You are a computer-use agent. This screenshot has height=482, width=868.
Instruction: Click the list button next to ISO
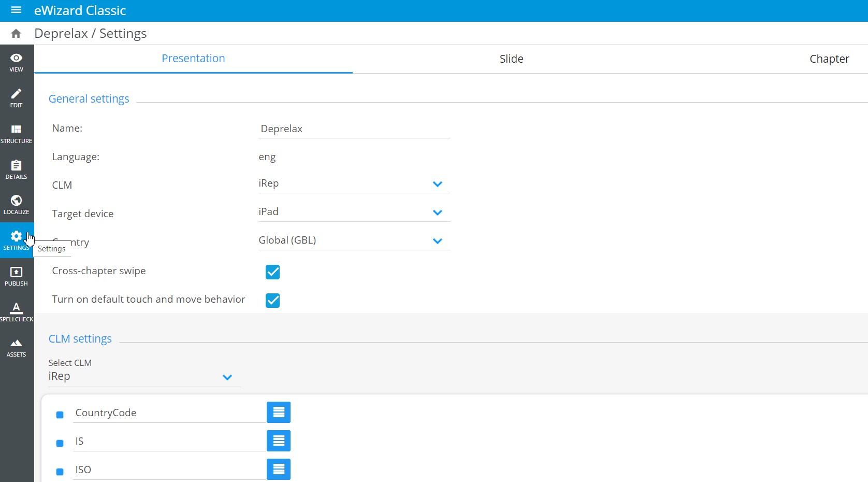[279, 470]
